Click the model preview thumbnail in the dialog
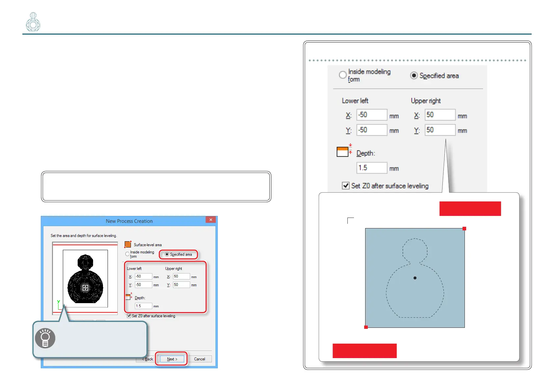 (x=85, y=278)
